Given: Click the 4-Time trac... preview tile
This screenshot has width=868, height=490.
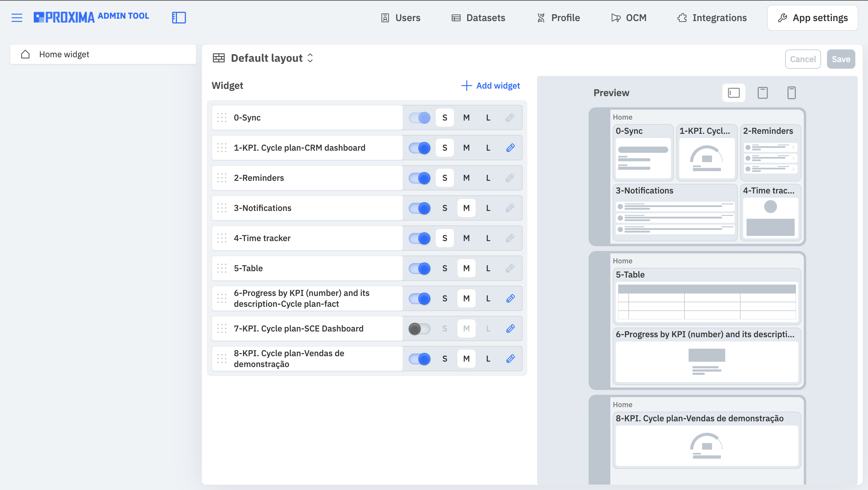Looking at the screenshot, I should 770,212.
